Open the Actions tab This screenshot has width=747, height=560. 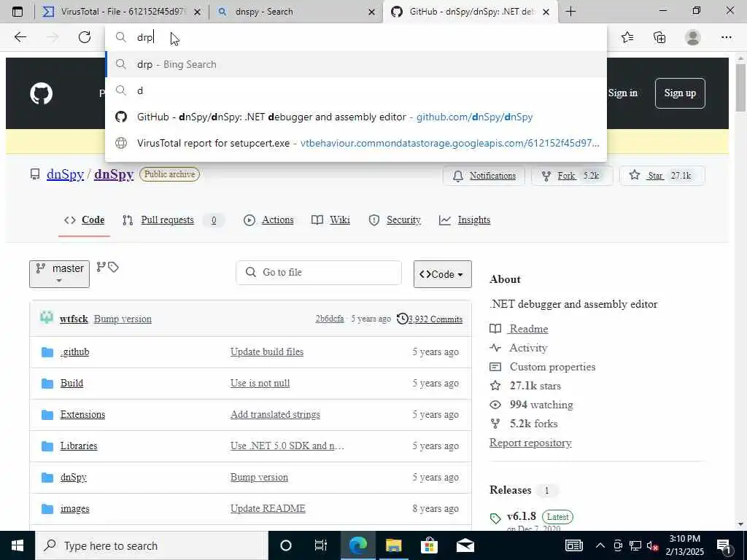pyautogui.click(x=268, y=220)
